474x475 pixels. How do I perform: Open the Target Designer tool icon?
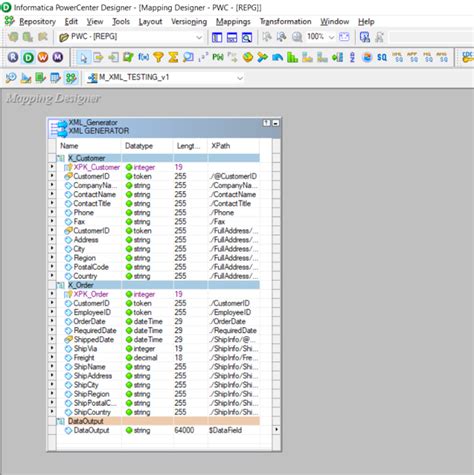26,78
